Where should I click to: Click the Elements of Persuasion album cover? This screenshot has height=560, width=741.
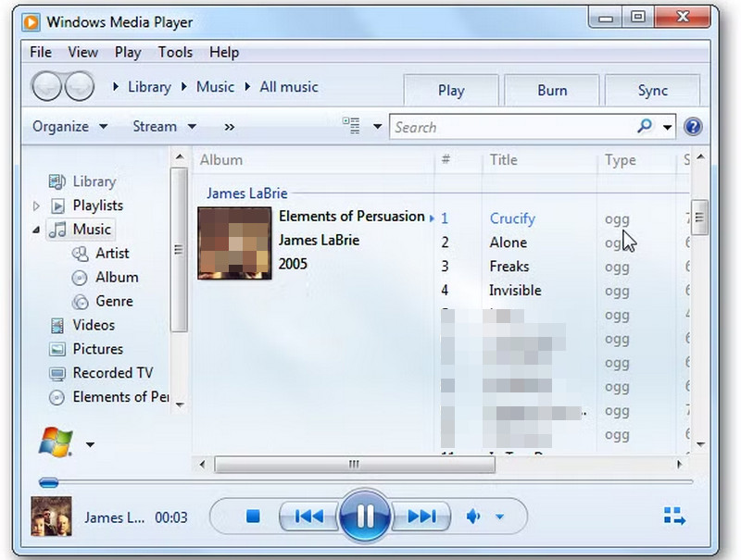point(234,243)
